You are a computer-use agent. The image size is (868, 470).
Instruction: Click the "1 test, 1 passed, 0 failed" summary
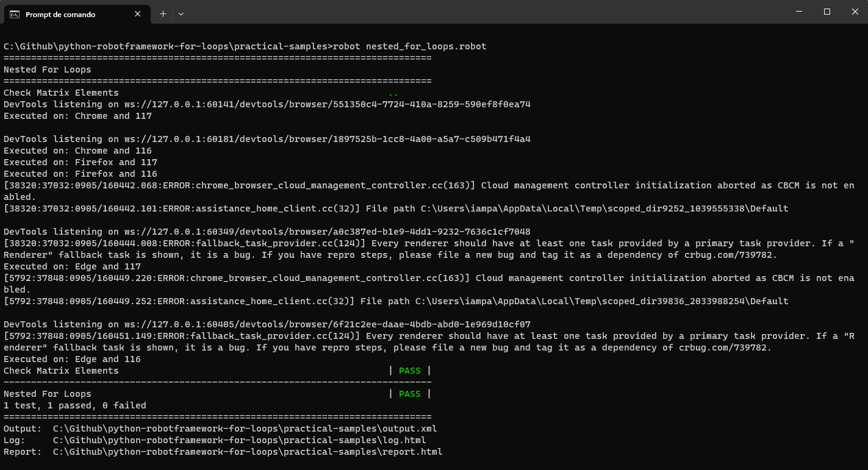click(75, 405)
